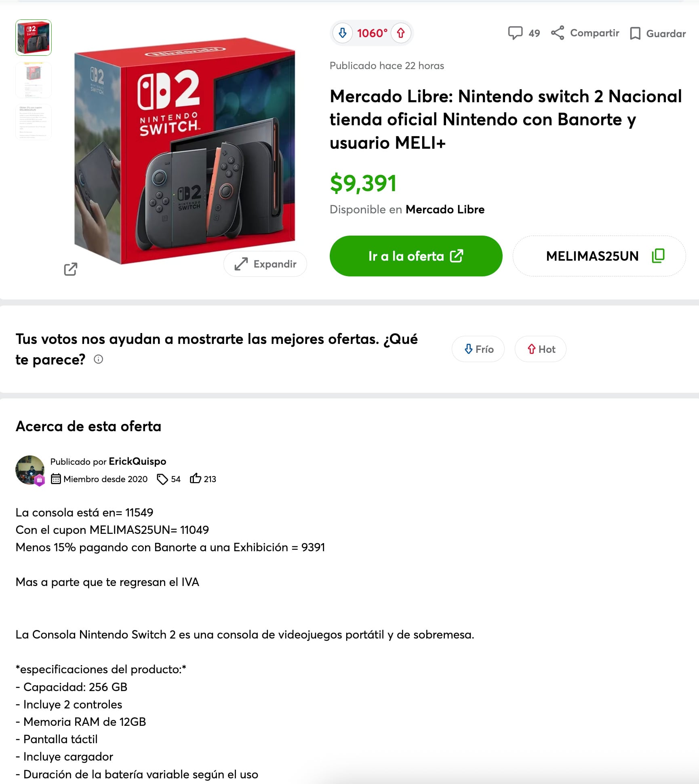
Task: Click the green Ir a la oferta button
Action: [416, 256]
